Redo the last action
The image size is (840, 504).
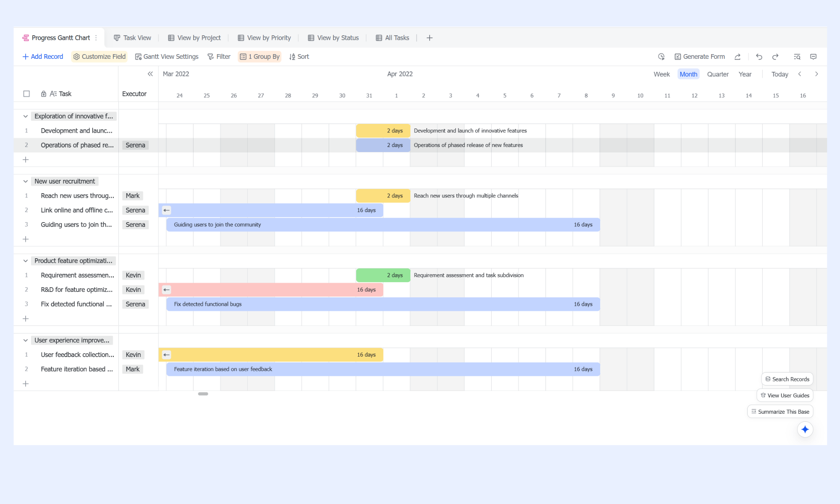click(x=775, y=57)
